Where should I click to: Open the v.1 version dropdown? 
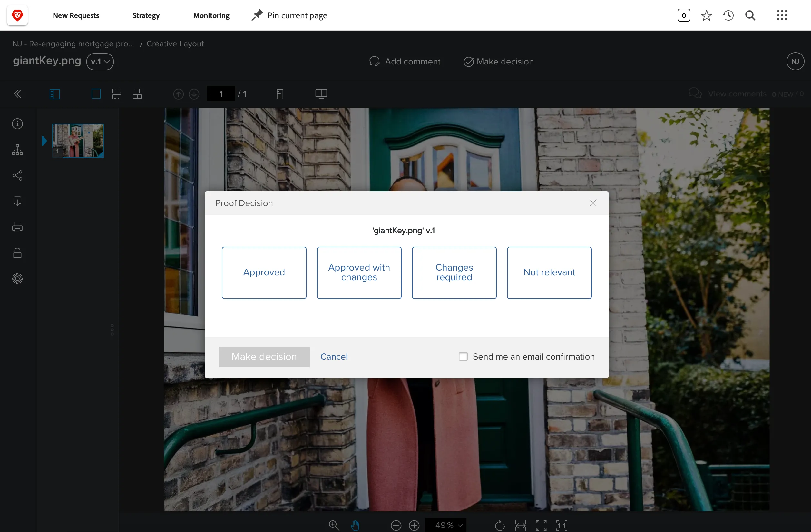tap(100, 62)
